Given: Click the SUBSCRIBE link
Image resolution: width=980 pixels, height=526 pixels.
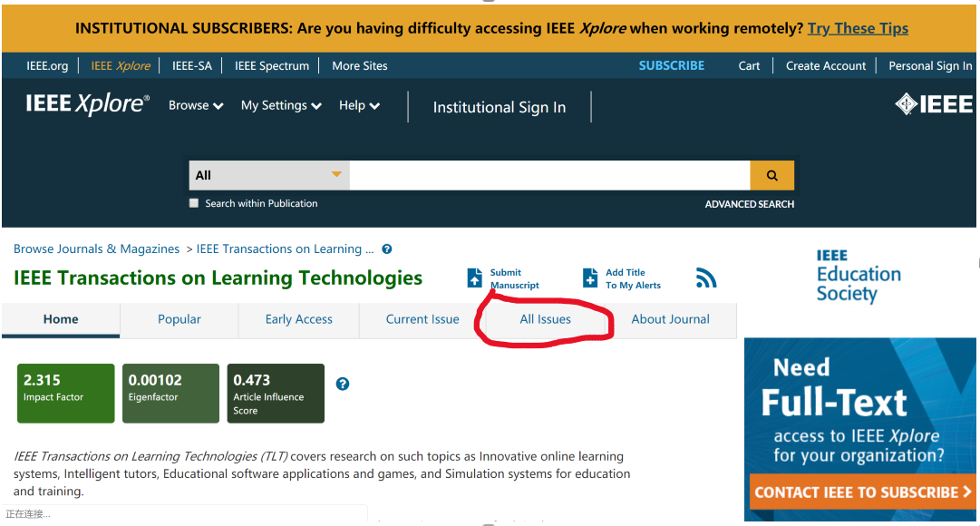Looking at the screenshot, I should pos(671,65).
